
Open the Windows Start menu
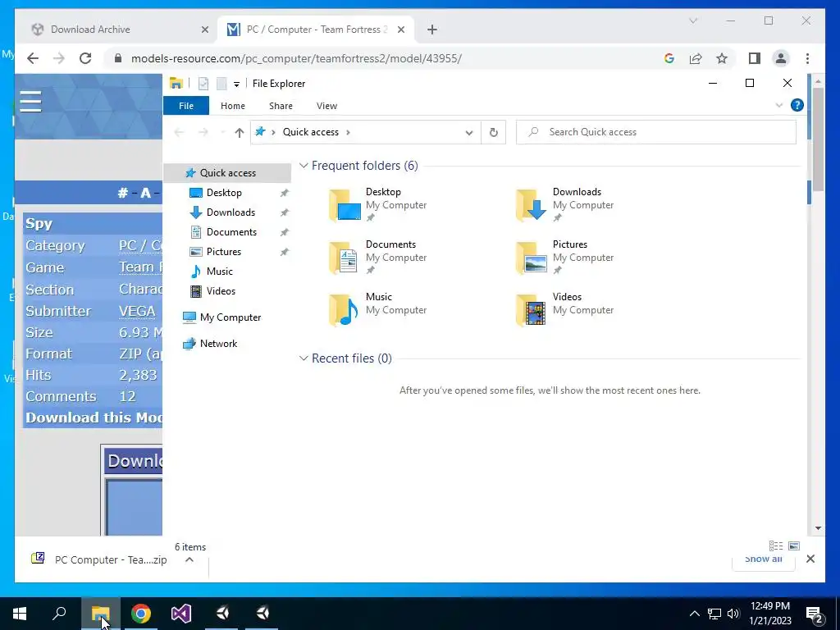[x=20, y=614]
